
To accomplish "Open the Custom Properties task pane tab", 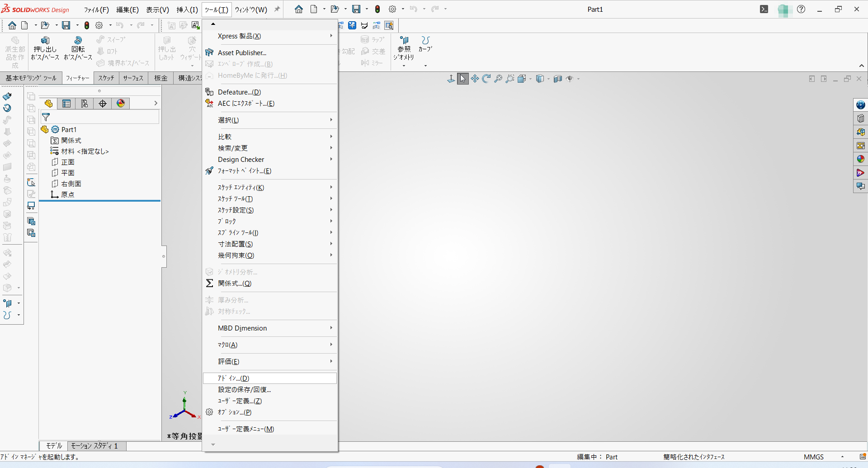I will 861,173.
